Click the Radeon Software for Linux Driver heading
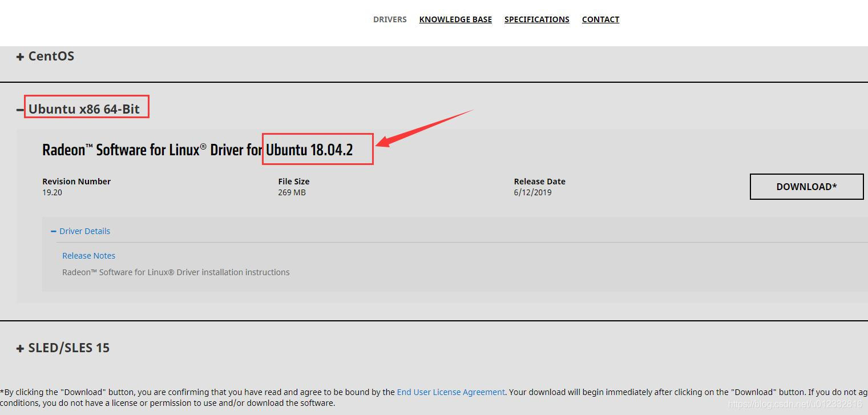 tap(197, 150)
